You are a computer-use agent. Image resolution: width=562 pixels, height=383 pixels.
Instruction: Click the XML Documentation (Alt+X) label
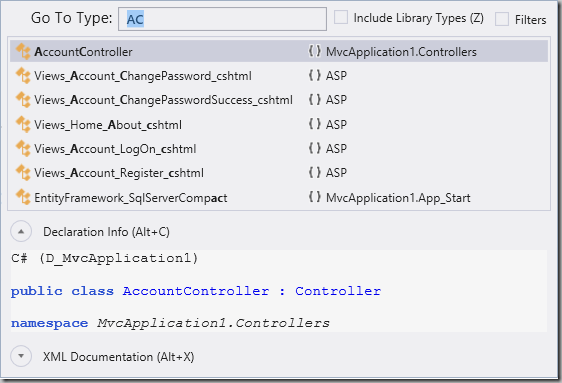[119, 357]
